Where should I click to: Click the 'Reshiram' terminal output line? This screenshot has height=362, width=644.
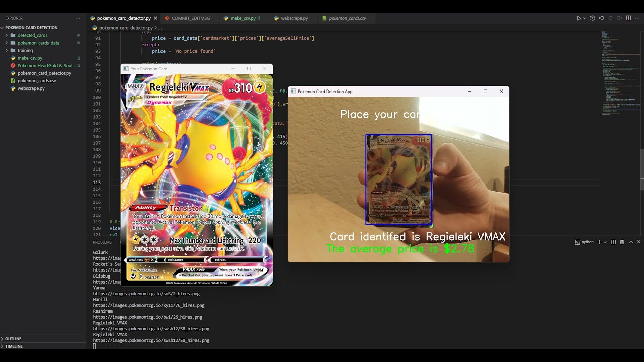103,311
